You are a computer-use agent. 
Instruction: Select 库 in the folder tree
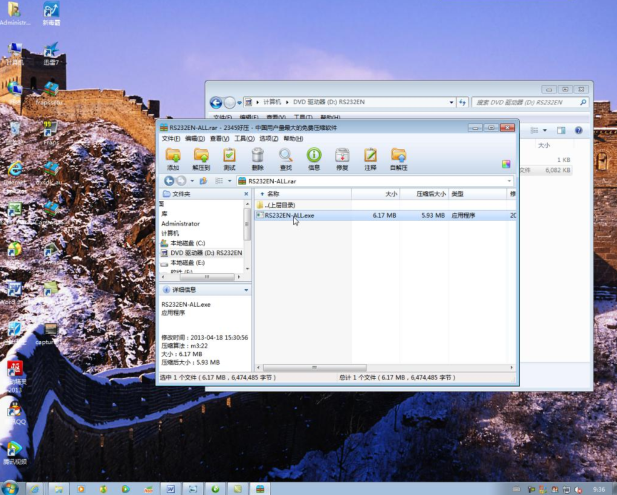(x=164, y=214)
